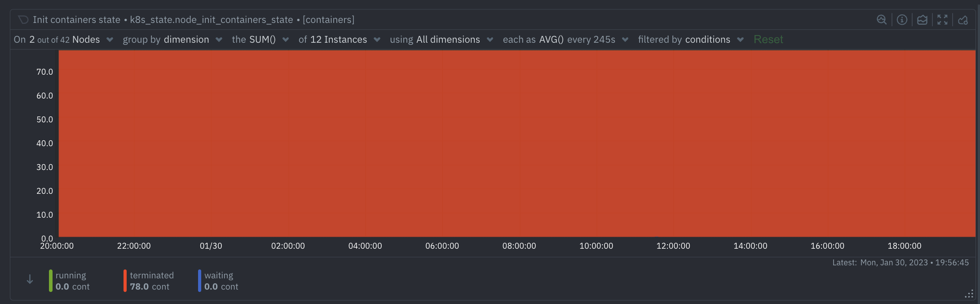Click the 06:00:00 time axis label

(442, 246)
